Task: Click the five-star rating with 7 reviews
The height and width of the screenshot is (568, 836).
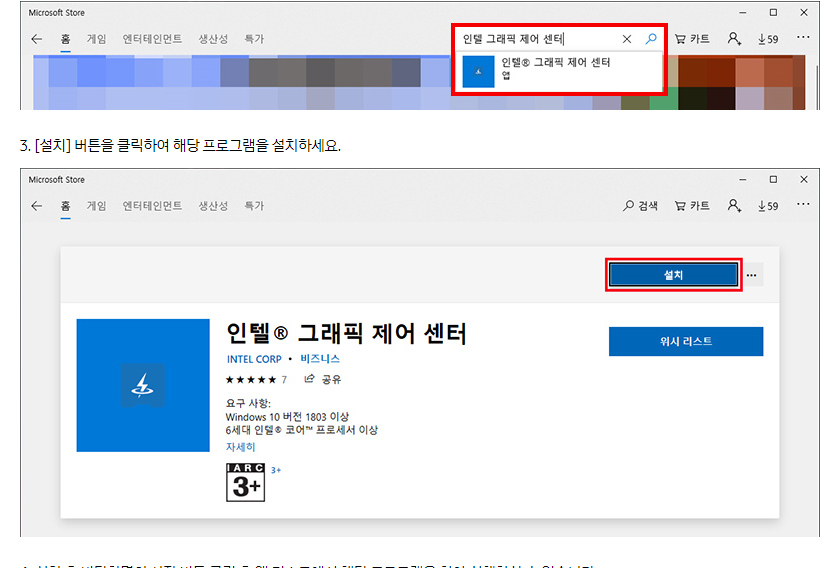Action: pos(256,380)
